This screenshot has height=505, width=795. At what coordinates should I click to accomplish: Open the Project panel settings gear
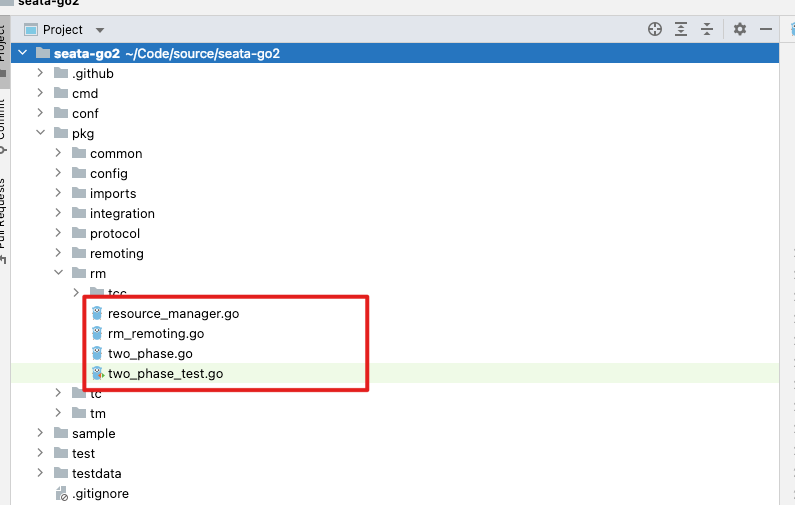[740, 29]
